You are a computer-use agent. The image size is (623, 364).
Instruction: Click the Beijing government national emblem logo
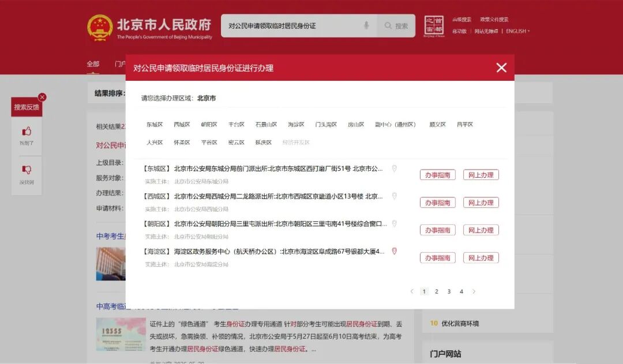pyautogui.click(x=100, y=28)
